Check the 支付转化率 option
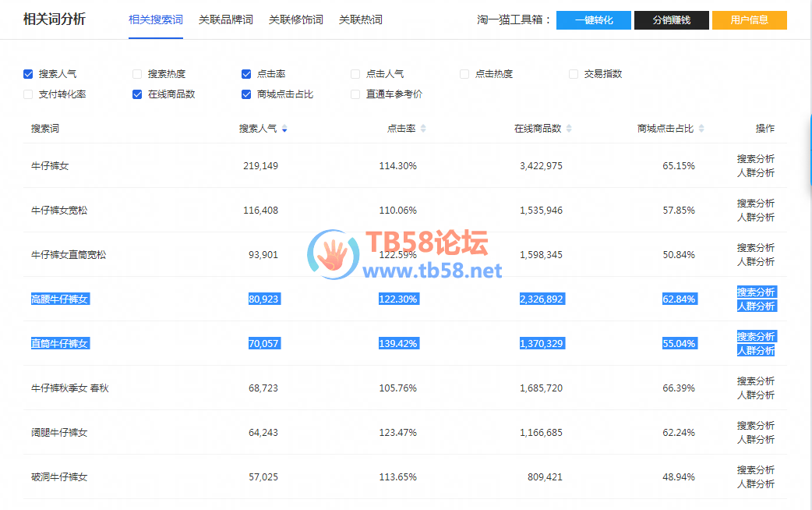Image resolution: width=812 pixels, height=510 pixels. (x=28, y=94)
